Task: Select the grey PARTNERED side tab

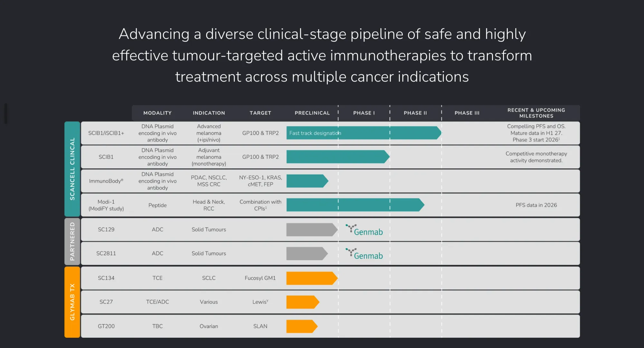Action: [72, 241]
